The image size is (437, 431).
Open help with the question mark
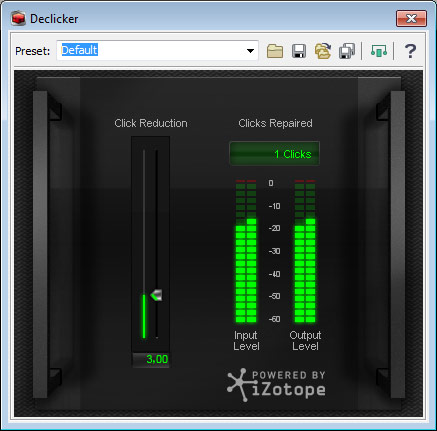[410, 51]
